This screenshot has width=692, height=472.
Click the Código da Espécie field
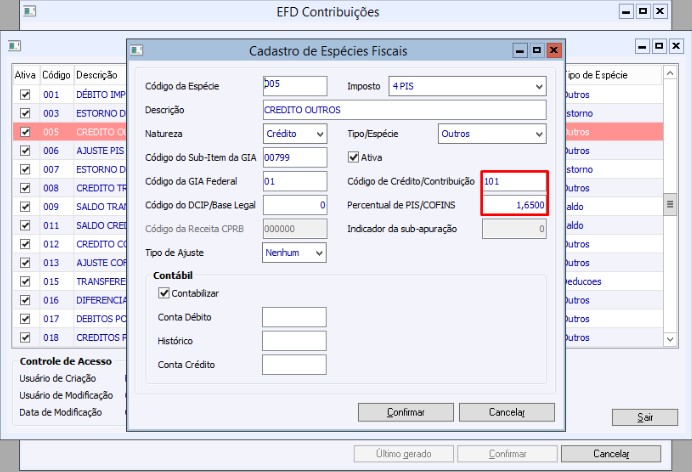[295, 86]
